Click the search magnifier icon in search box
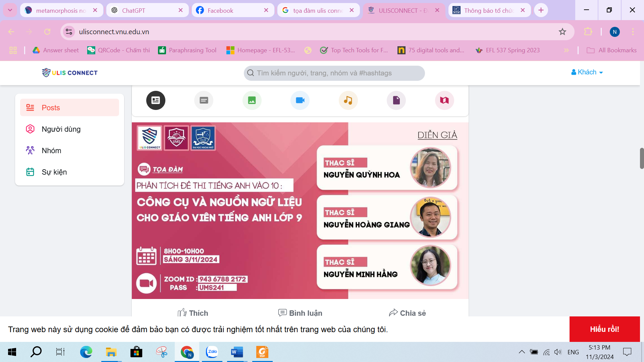Screen dimensions: 644x362 251,73
